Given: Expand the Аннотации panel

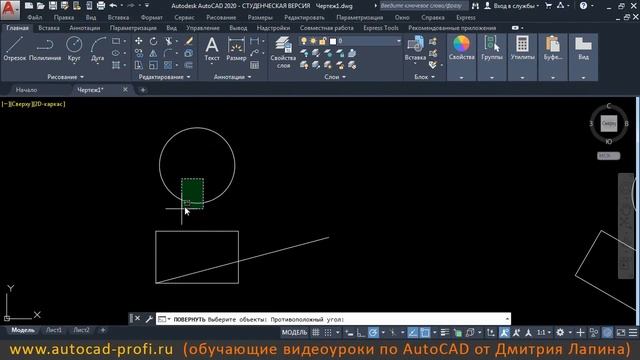Looking at the screenshot, I should pyautogui.click(x=232, y=77).
